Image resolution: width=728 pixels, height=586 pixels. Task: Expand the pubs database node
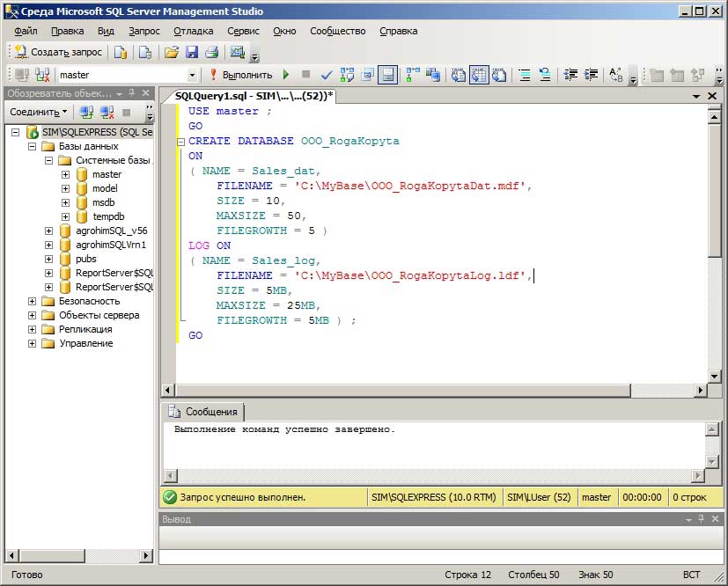tap(48, 259)
